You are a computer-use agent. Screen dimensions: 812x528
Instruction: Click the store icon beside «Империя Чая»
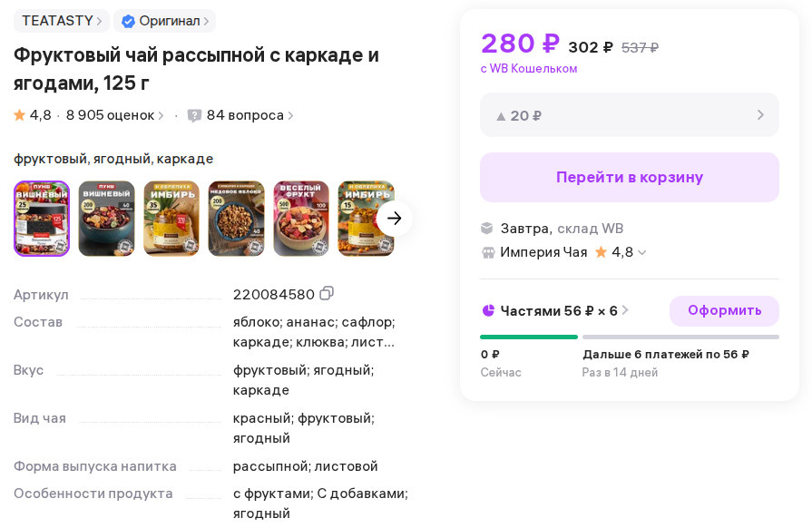[x=487, y=252]
